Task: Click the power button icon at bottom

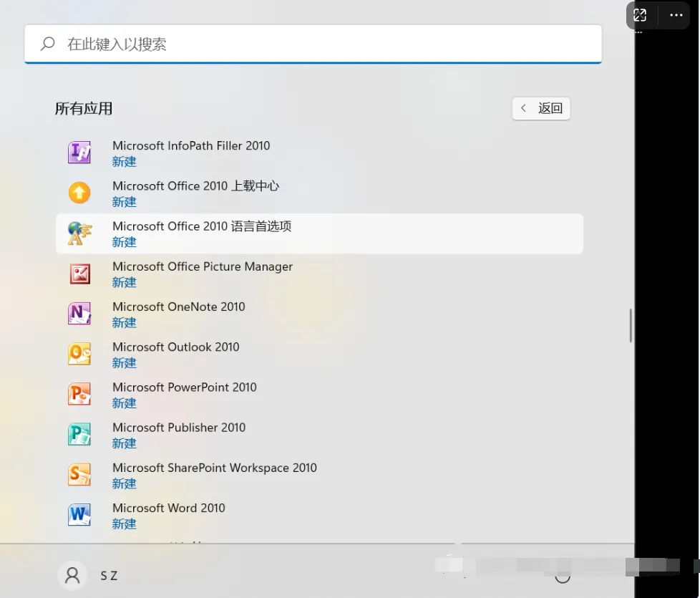Action: point(563,576)
